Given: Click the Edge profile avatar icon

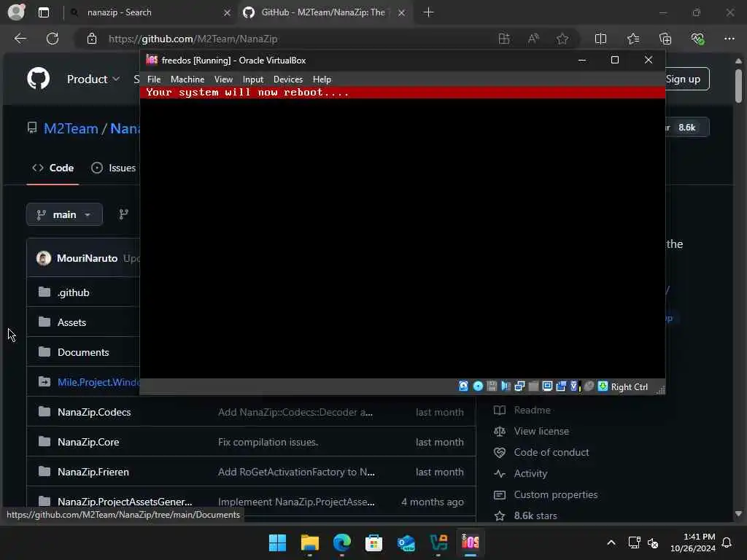Looking at the screenshot, I should pyautogui.click(x=16, y=12).
